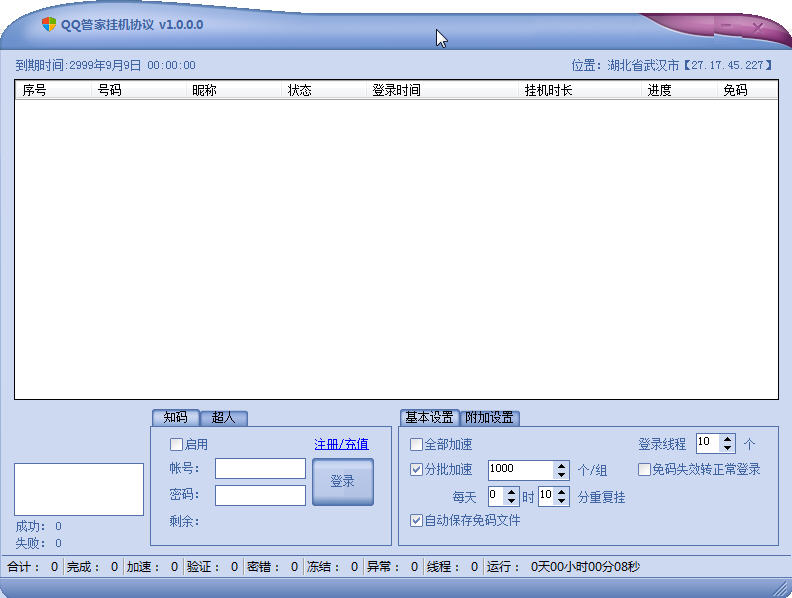Click the window resize grip corner
Viewport: 792px width, 598px height.
(x=782, y=588)
